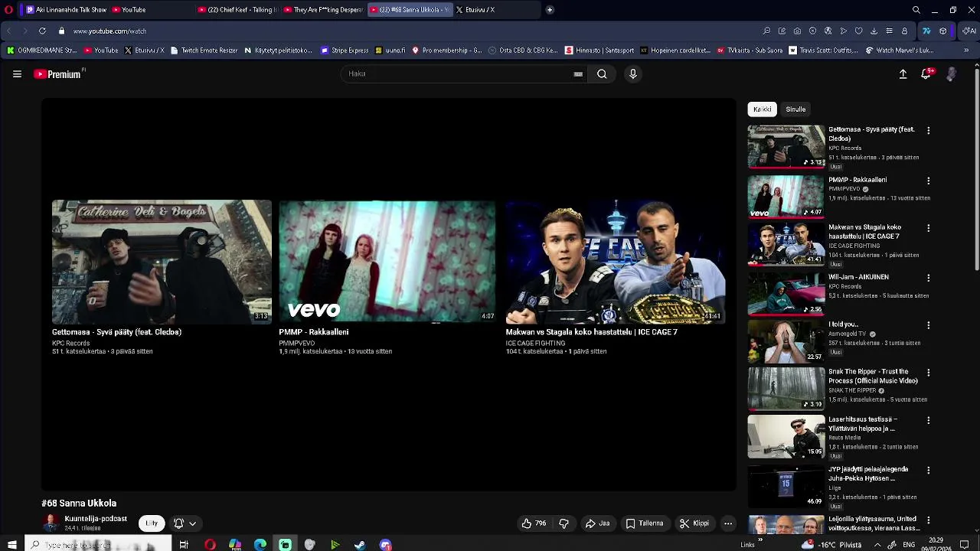Open the AI assistant button in browser toolbar
The width and height of the screenshot is (980, 551).
click(x=969, y=31)
